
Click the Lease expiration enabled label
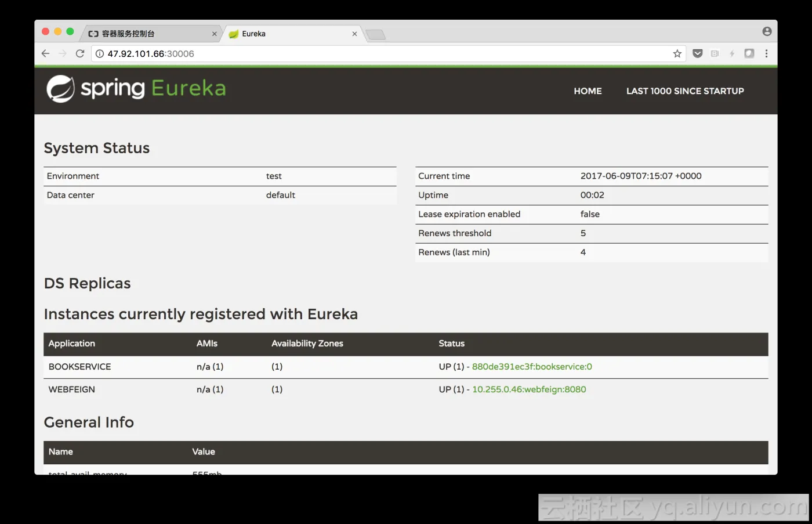(469, 214)
